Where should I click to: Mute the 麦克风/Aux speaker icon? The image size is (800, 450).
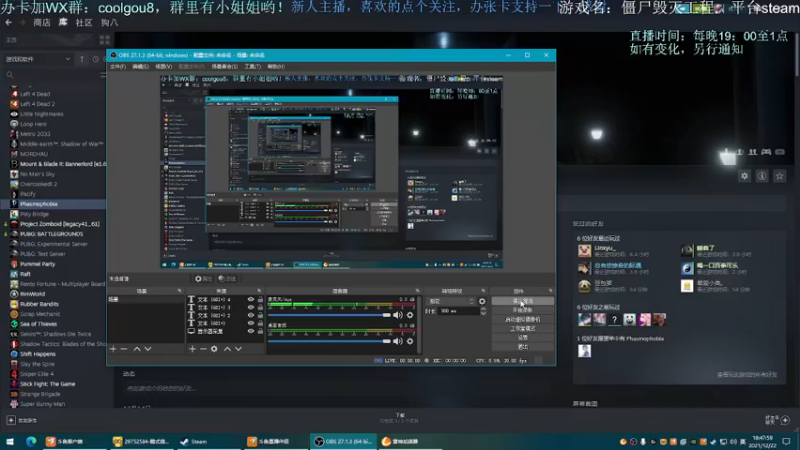398,315
